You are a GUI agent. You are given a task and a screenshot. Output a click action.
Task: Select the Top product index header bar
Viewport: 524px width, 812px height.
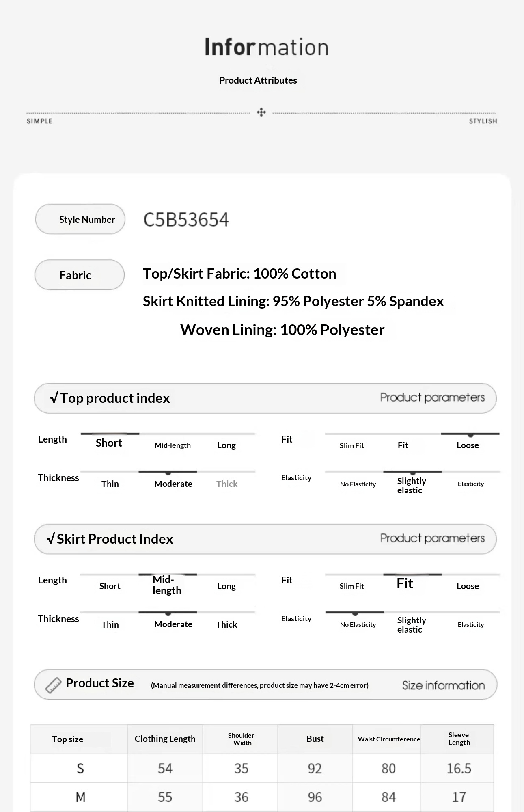tap(265, 398)
